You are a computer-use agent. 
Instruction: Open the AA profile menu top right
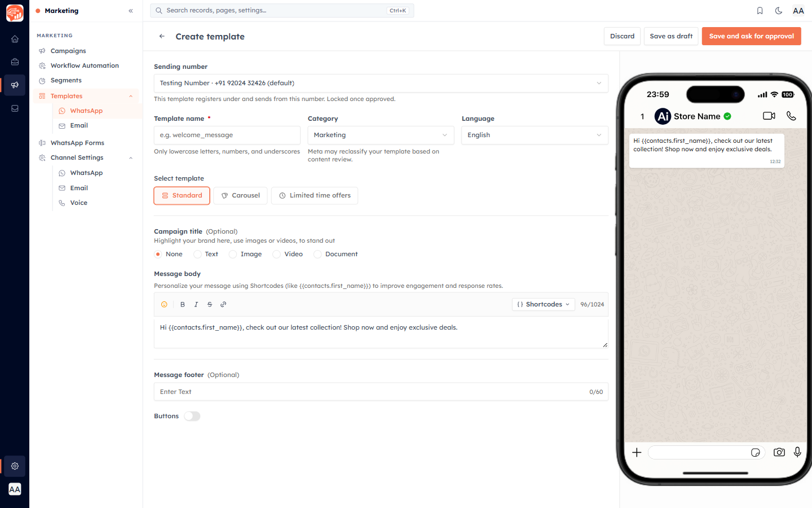[x=798, y=11]
